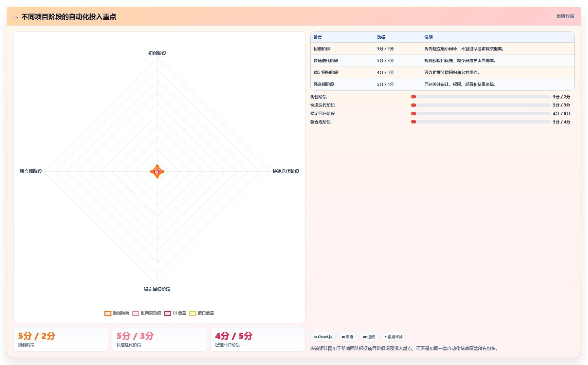Viewport: 588px width, 365px height.
Task: Click the 强合规阶段 progress bar
Action: pos(480,122)
